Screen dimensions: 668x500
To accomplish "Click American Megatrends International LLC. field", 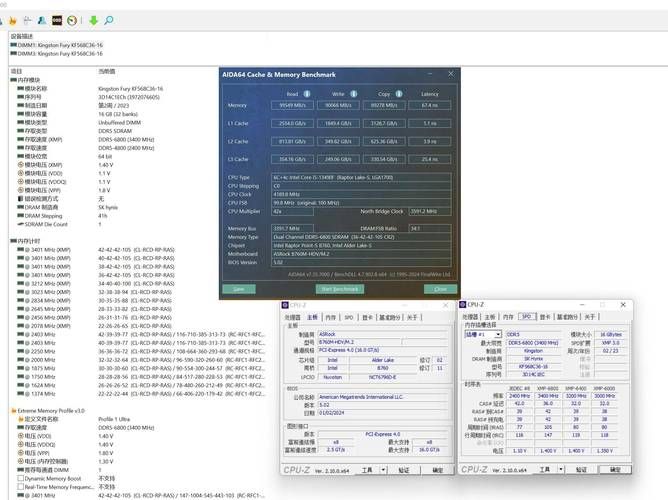I will coord(383,397).
